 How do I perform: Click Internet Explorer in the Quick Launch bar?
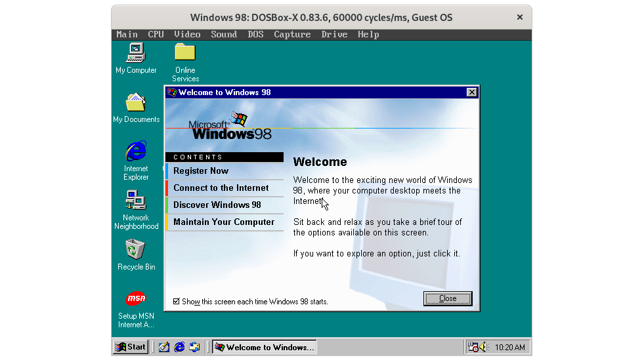pos(179,347)
